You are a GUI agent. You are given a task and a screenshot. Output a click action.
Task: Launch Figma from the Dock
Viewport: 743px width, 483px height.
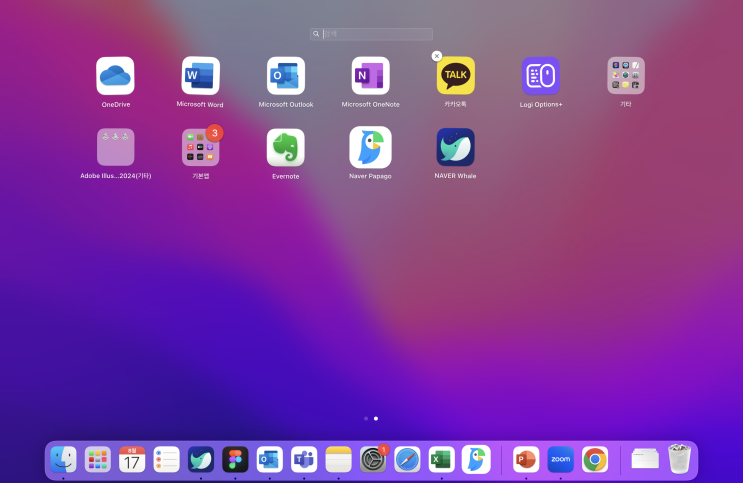click(236, 459)
